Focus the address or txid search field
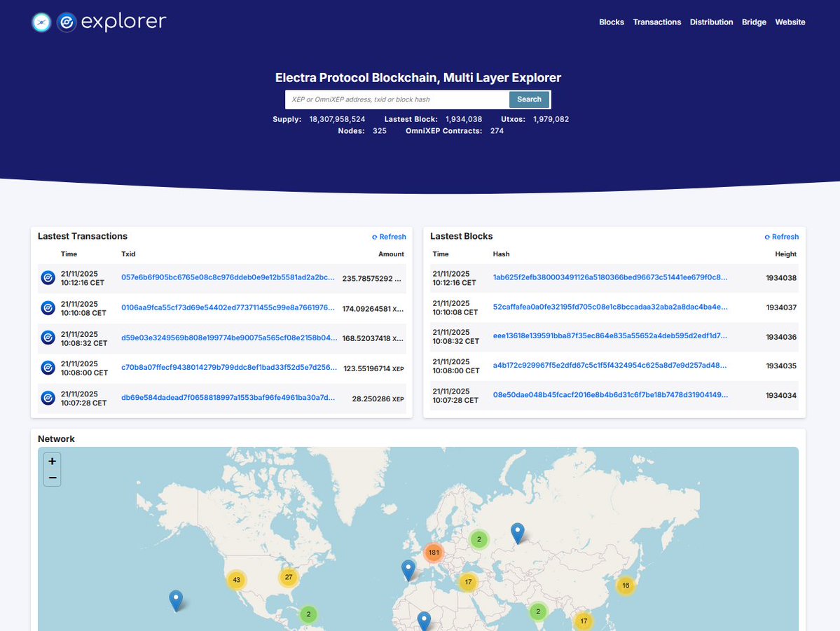The height and width of the screenshot is (631, 840). point(397,99)
